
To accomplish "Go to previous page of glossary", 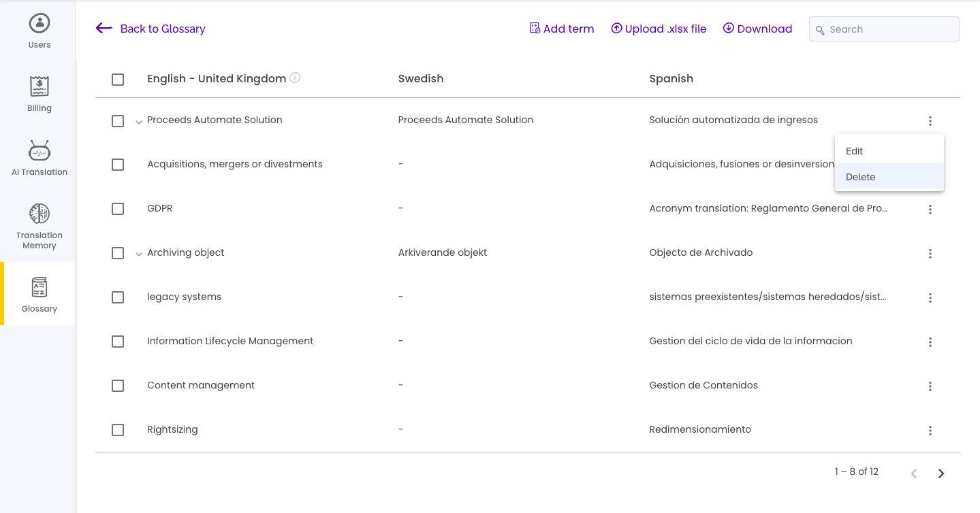I will pos(914,474).
